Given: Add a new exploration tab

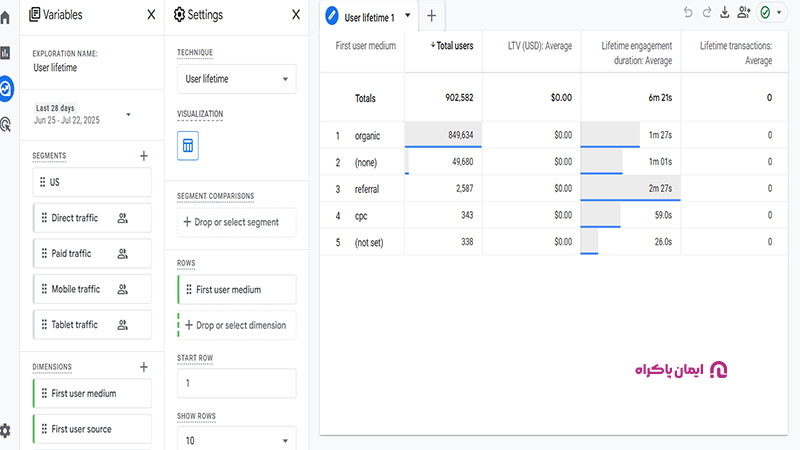Looking at the screenshot, I should click(432, 16).
